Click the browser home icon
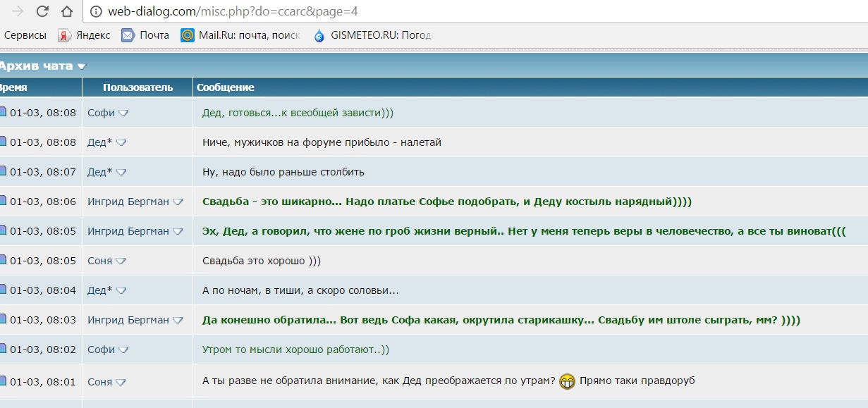Image resolution: width=868 pixels, height=408 pixels. (66, 12)
